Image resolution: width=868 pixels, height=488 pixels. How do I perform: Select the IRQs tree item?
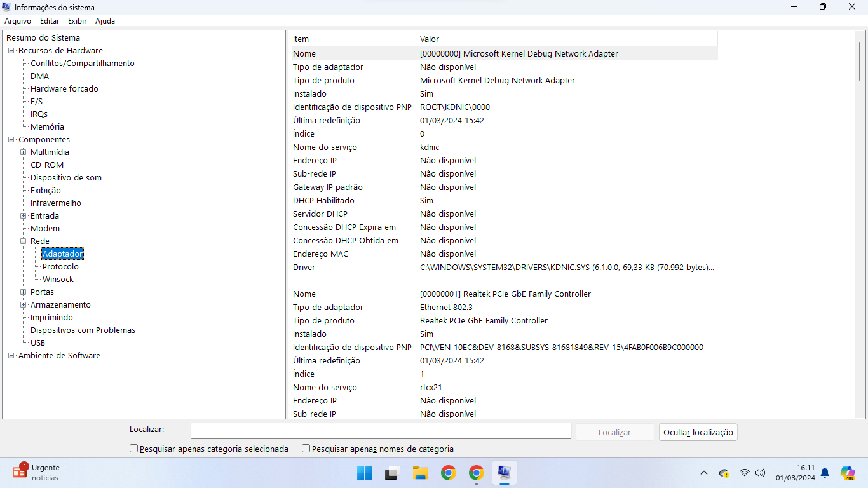click(x=39, y=114)
